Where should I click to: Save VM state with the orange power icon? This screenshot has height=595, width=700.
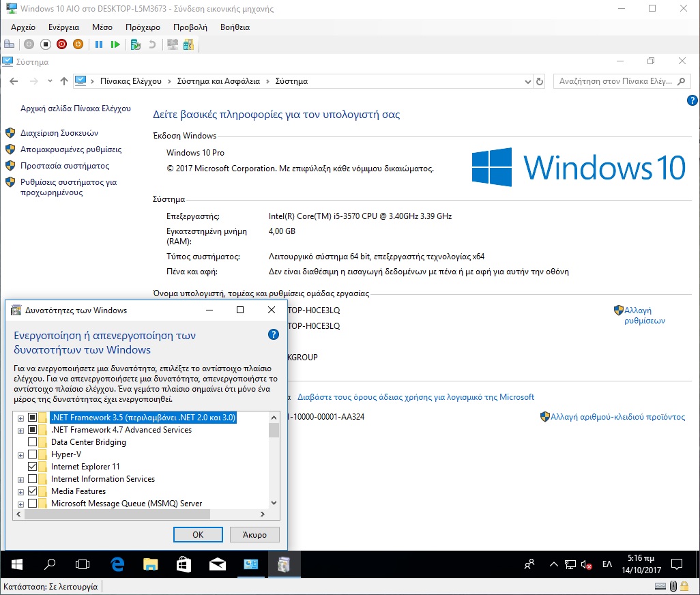(78, 44)
